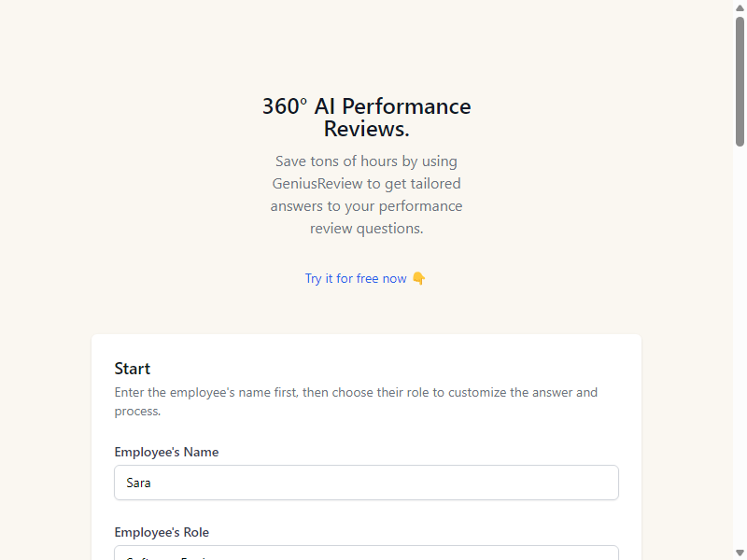This screenshot has width=747, height=560.
Task: Focus the Employee's Name input field
Action: point(366,483)
